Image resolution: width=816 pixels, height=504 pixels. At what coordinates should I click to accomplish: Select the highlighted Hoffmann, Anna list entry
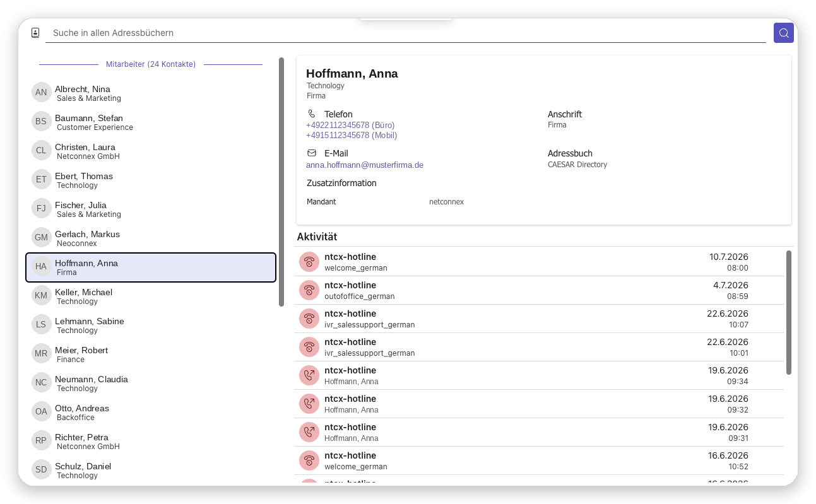click(x=151, y=267)
